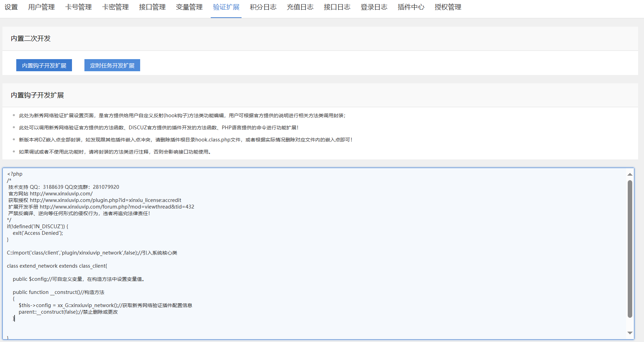Go to 插件中心 tab

411,7
